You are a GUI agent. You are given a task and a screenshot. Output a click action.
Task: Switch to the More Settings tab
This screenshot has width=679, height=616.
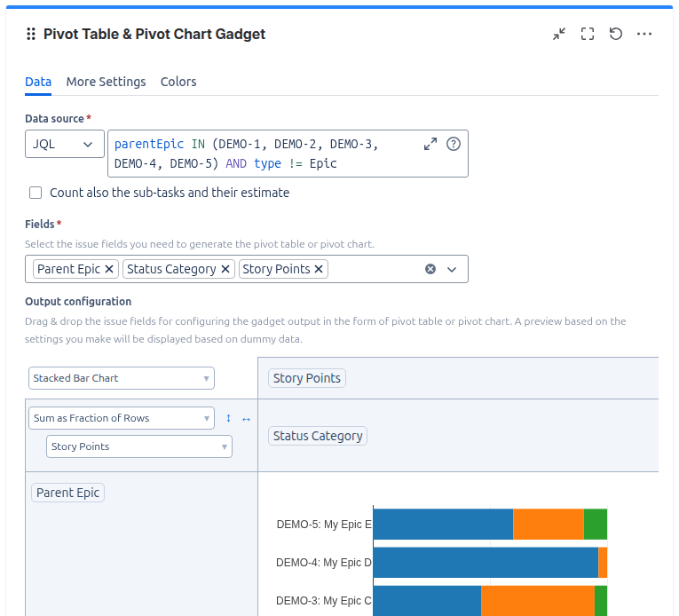coord(106,82)
